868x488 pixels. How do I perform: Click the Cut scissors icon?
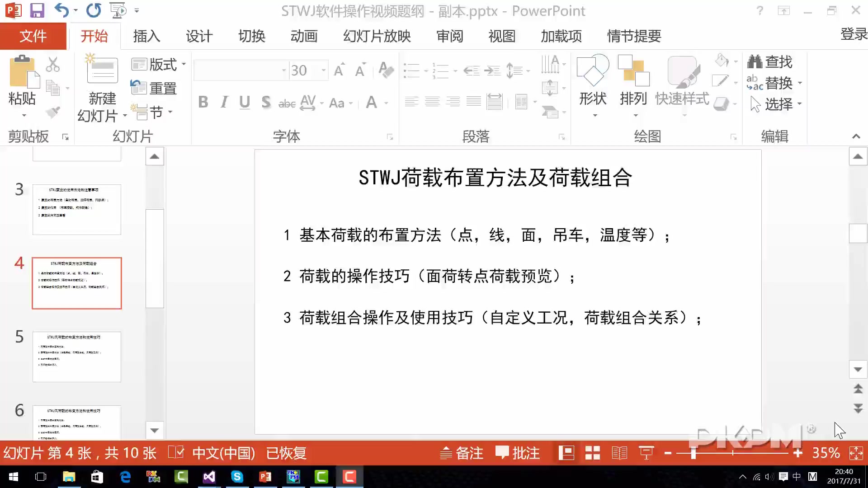[x=52, y=65]
